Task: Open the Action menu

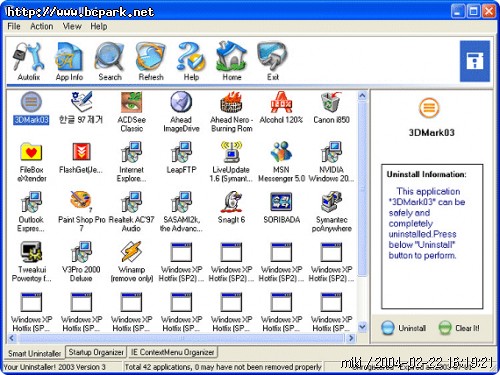Action: click(42, 26)
